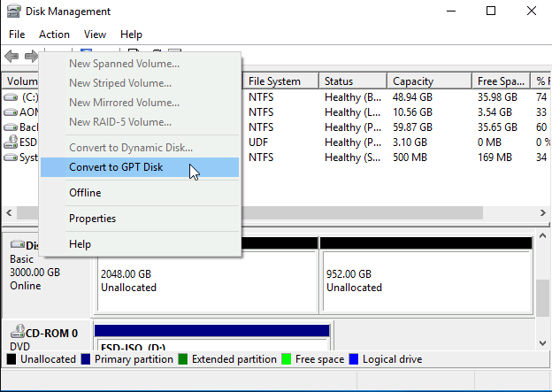552x392 pixels.
Task: Click the Volume column header
Action: click(x=21, y=81)
